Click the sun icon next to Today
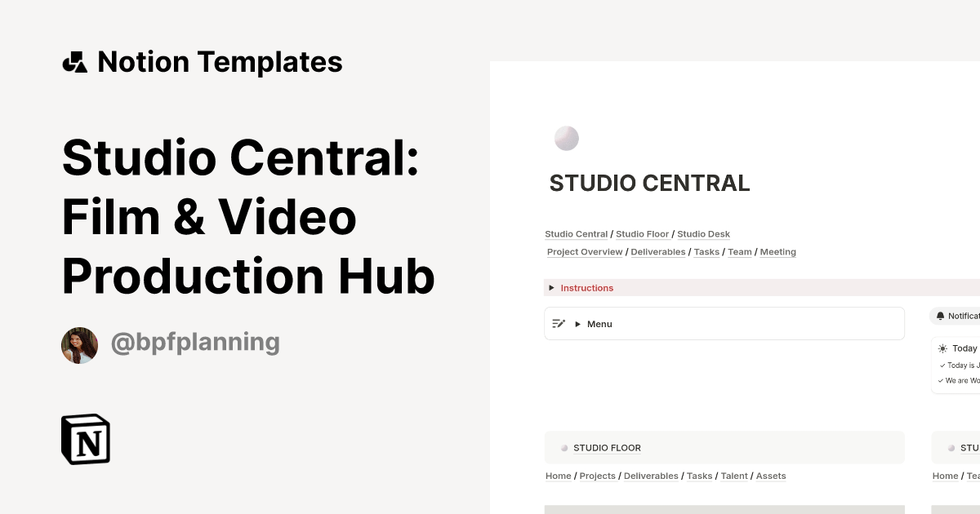The image size is (980, 514). (942, 348)
